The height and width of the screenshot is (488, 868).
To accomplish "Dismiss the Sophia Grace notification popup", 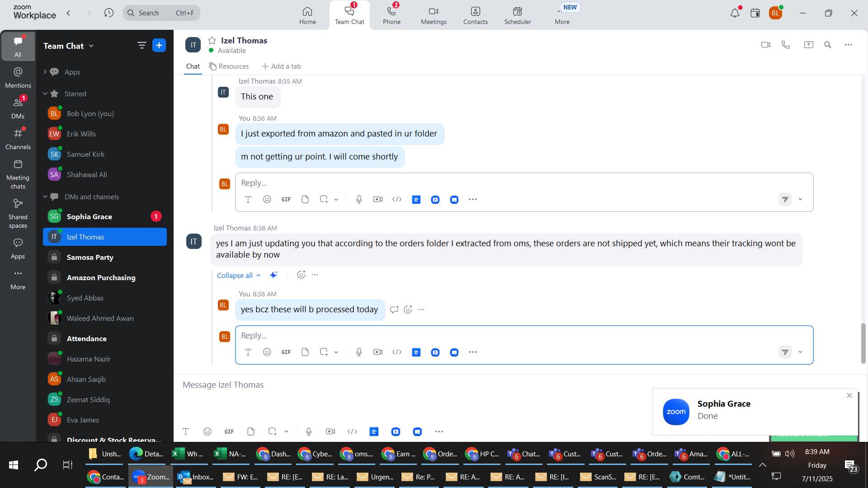I will pos(849,395).
